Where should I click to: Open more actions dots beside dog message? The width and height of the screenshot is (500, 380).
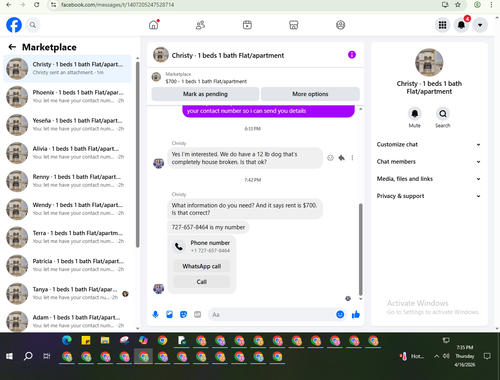coord(352,158)
